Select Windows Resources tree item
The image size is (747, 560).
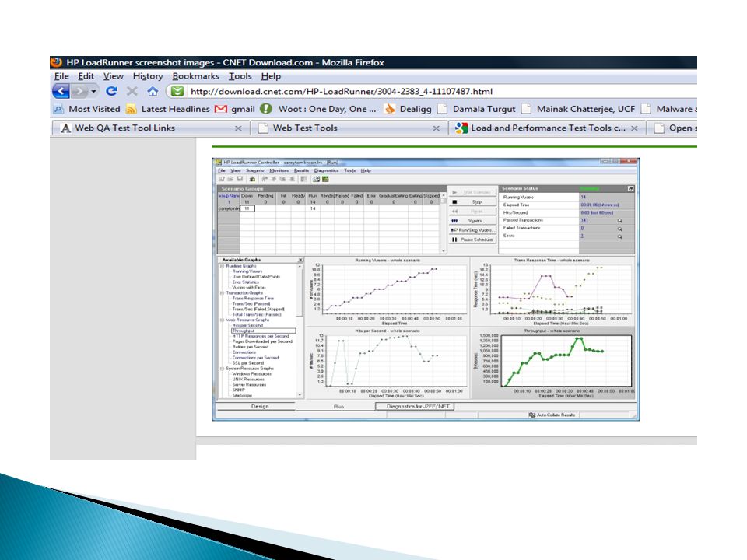[x=251, y=374]
